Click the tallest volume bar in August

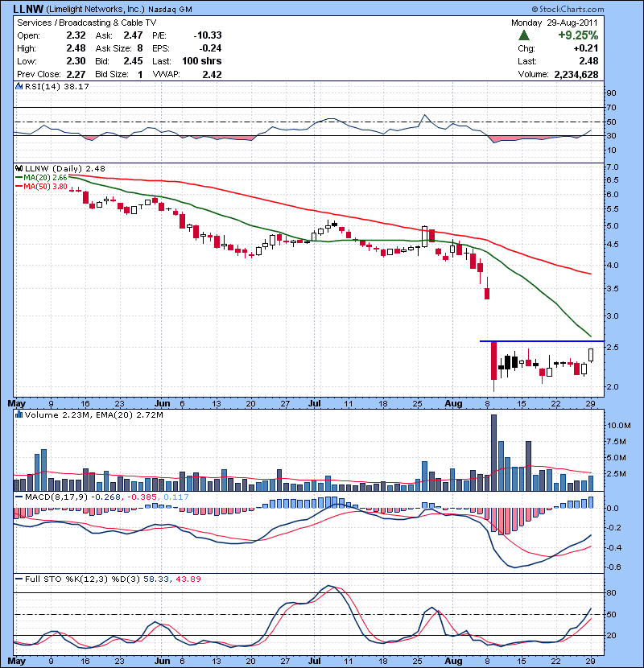494,453
